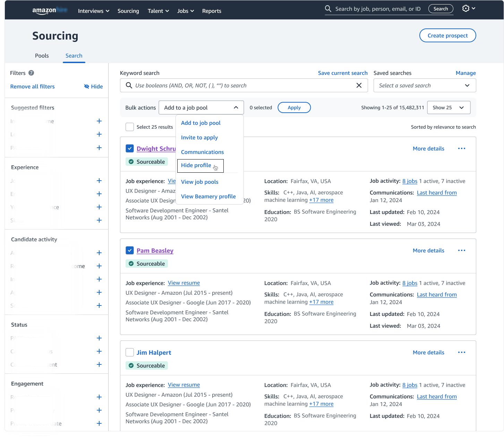
Task: Click Jim Halpert's Sourceable status badge
Action: tap(147, 365)
